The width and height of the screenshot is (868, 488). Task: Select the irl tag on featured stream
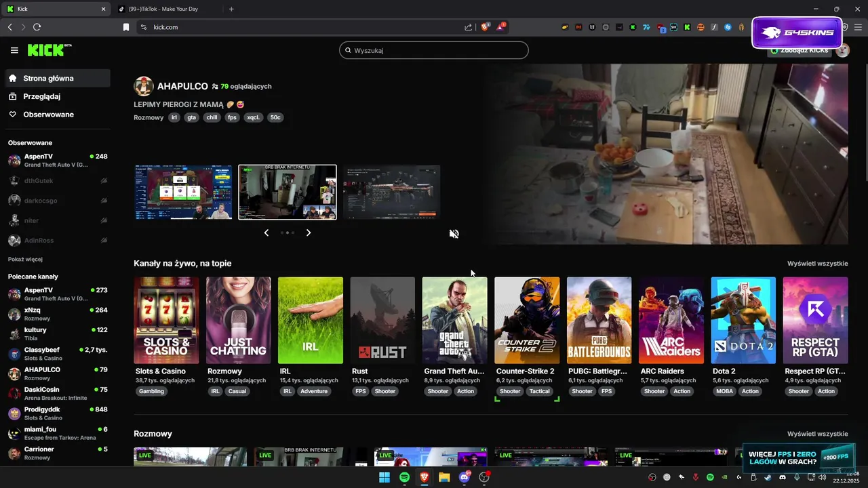click(174, 117)
